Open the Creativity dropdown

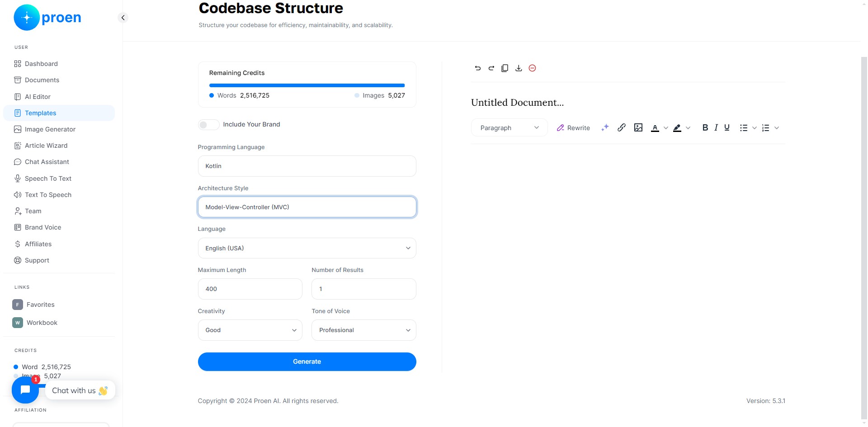pyautogui.click(x=250, y=330)
